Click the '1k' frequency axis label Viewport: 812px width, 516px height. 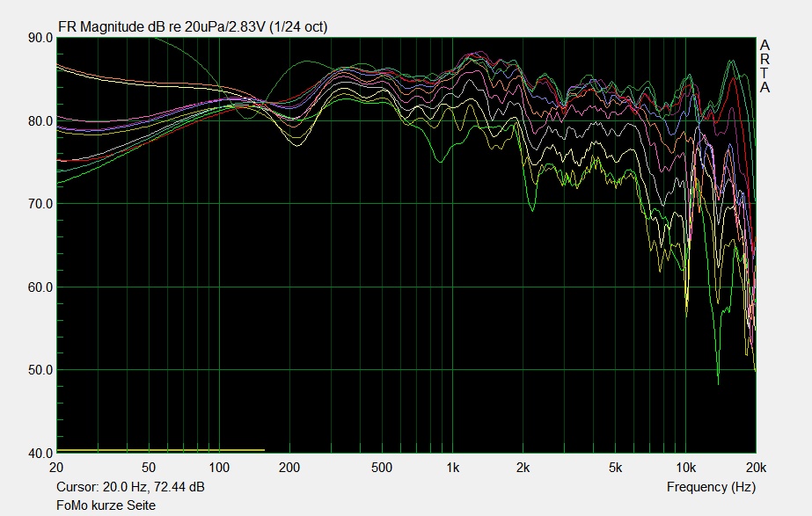coord(452,468)
